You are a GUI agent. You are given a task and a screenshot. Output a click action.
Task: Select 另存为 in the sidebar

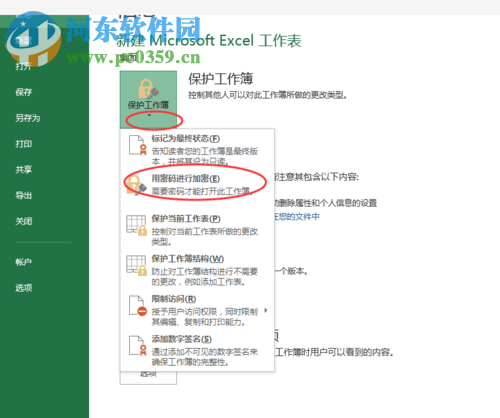pyautogui.click(x=28, y=118)
